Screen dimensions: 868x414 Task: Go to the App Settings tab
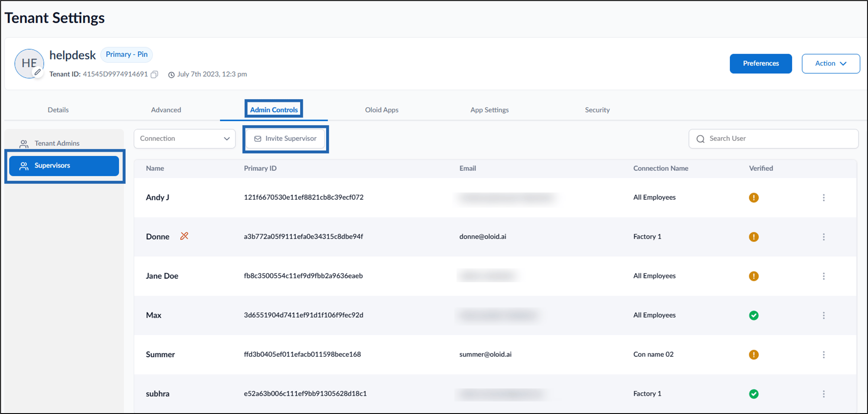(x=489, y=110)
